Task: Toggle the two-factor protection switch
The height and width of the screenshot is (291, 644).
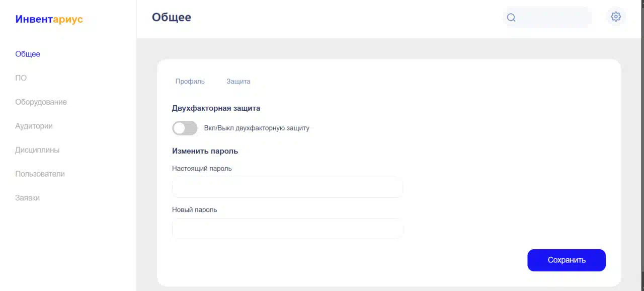Action: coord(185,128)
